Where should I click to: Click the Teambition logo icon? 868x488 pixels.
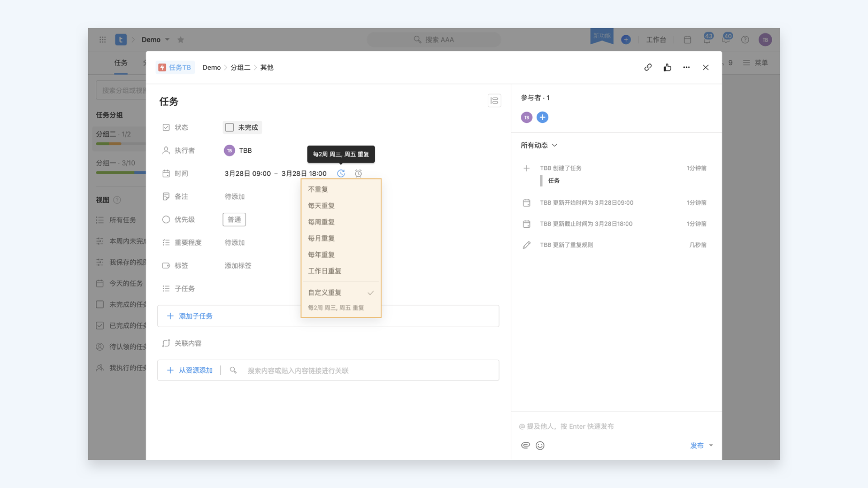[x=121, y=40]
